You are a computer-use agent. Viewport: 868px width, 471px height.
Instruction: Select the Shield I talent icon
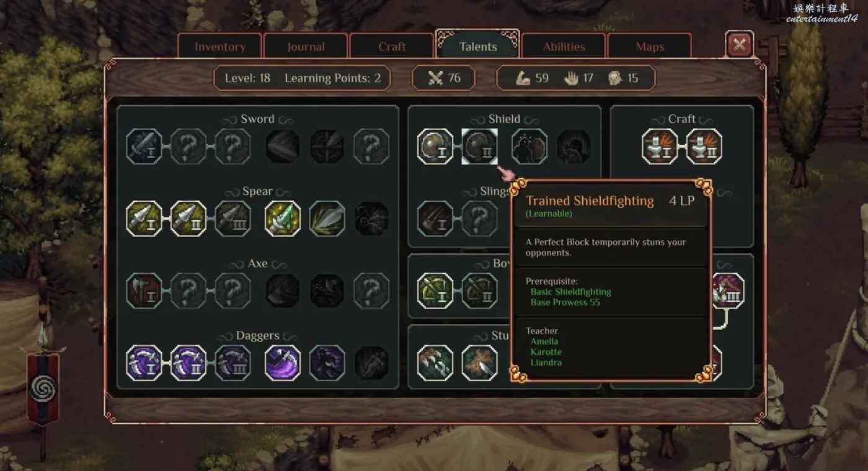tap(435, 146)
